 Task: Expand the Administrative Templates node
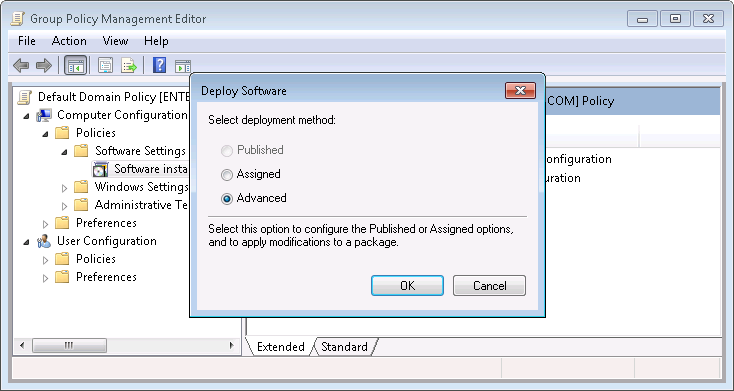(65, 206)
